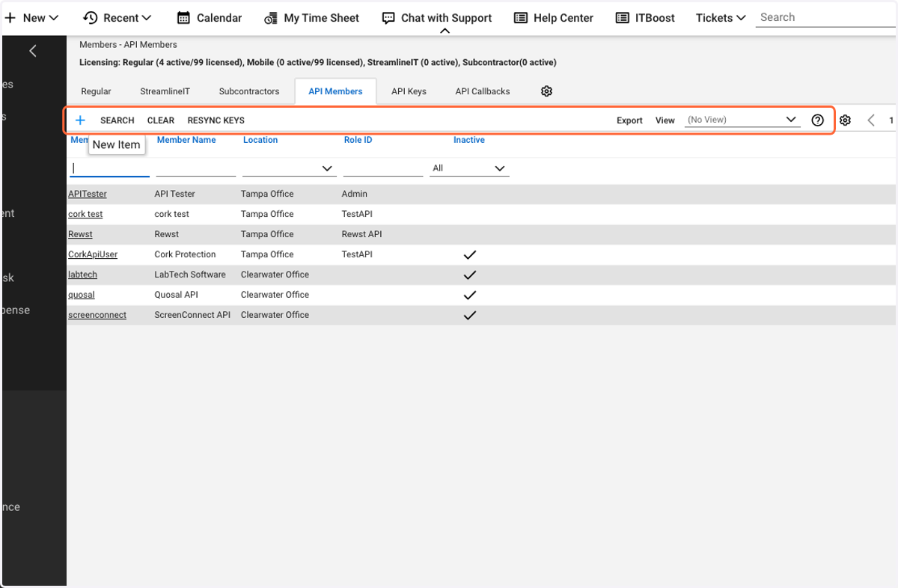Open the quosal member link
This screenshot has width=898, height=588.
[82, 295]
